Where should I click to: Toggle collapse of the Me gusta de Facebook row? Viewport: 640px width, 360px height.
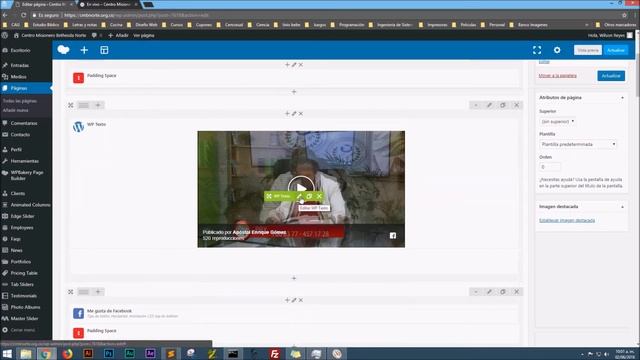476,292
